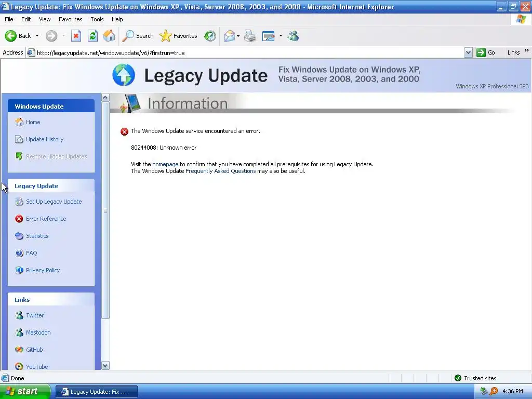Click the Legacy Update globe logo
532x399 pixels.
(x=124, y=75)
